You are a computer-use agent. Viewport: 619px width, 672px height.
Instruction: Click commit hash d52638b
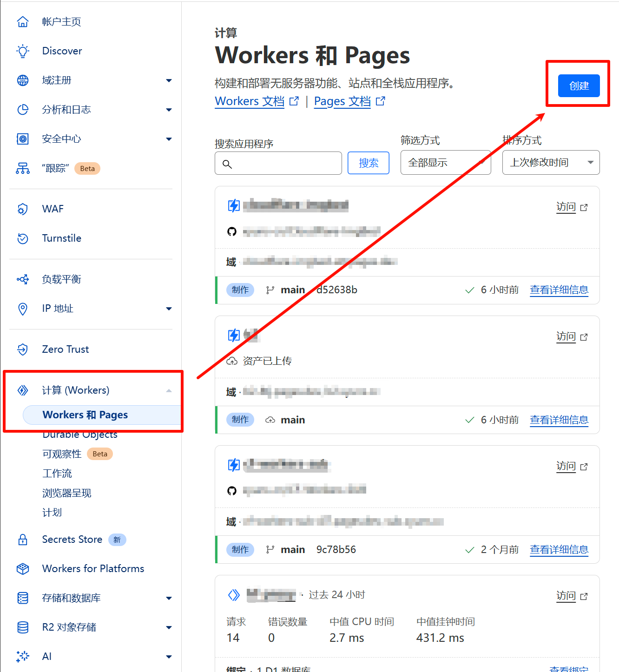[337, 290]
